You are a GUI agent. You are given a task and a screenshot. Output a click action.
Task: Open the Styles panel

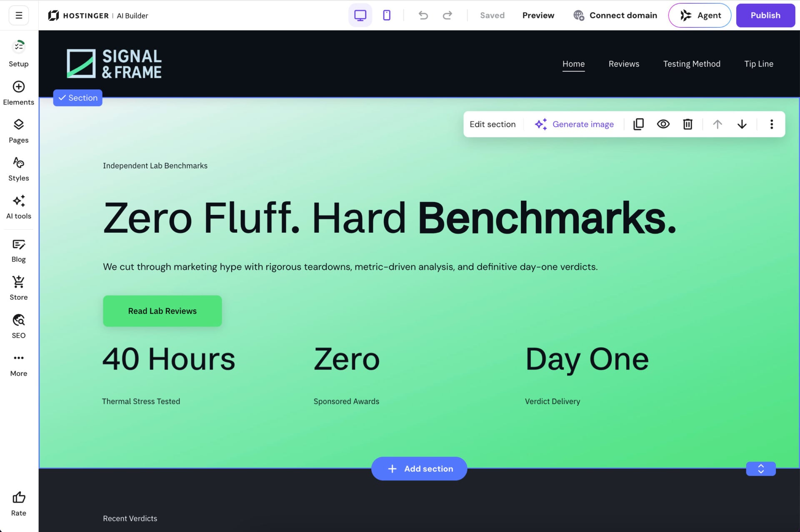(x=19, y=169)
